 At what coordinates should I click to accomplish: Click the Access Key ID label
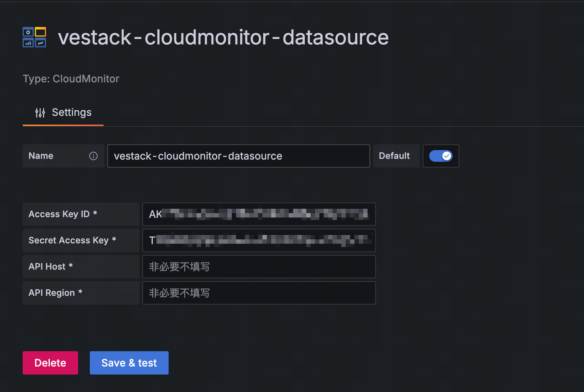click(63, 214)
